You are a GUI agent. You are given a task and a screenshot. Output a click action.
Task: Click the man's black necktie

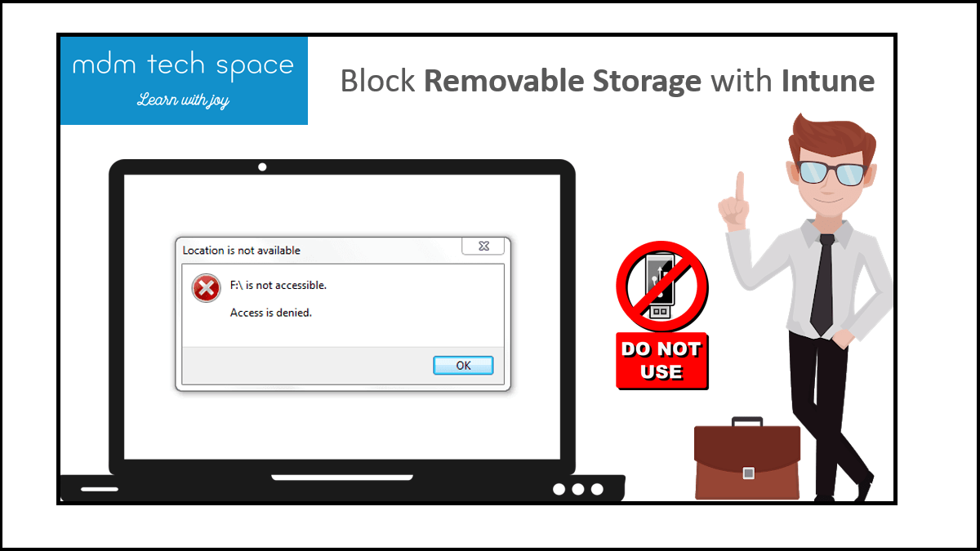[822, 284]
